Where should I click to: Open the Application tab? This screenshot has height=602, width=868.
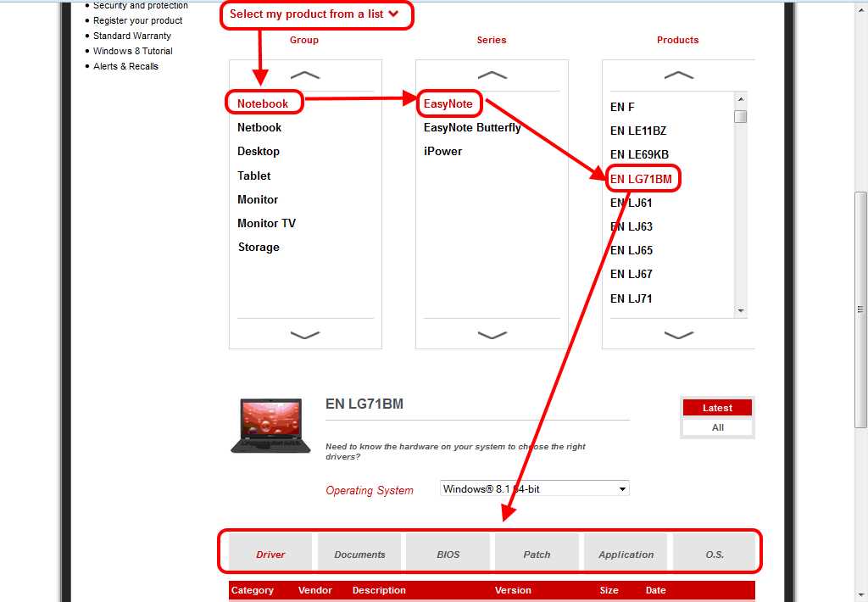coord(626,552)
